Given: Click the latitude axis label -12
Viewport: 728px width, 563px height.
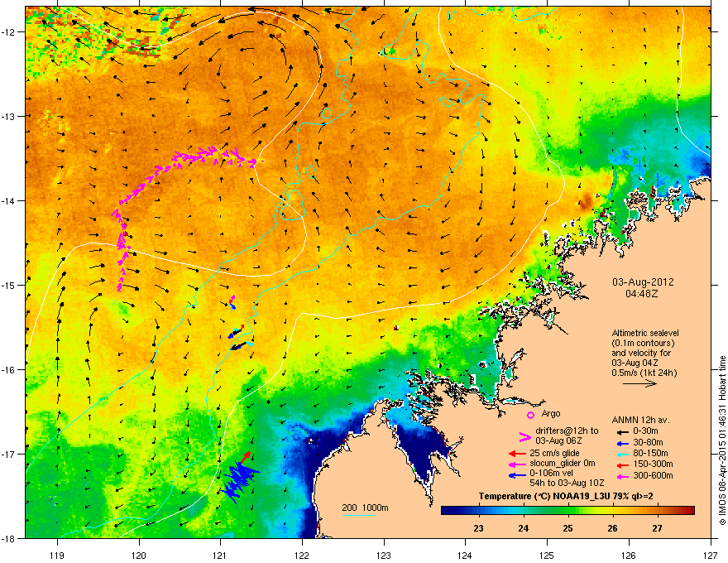Looking at the screenshot, I should tap(10, 32).
